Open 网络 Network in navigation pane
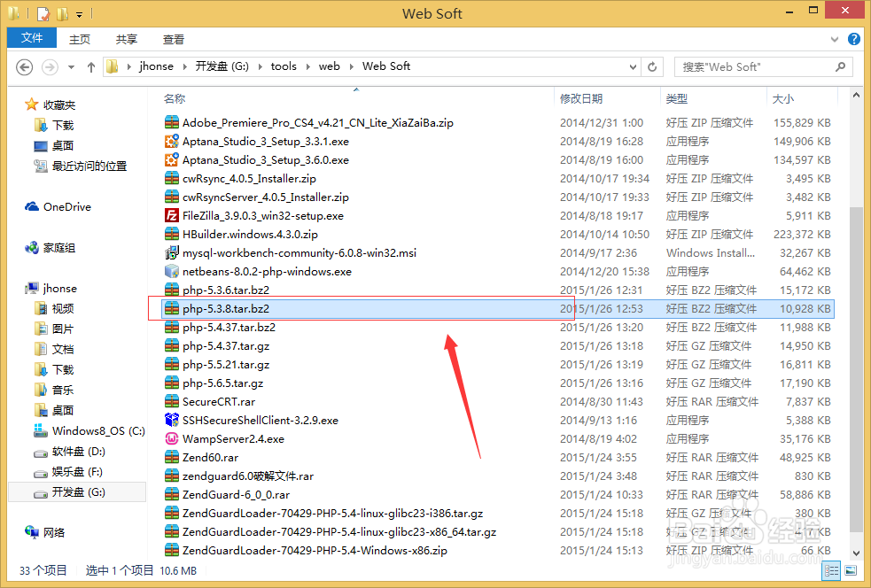This screenshot has height=588, width=871. point(45,532)
